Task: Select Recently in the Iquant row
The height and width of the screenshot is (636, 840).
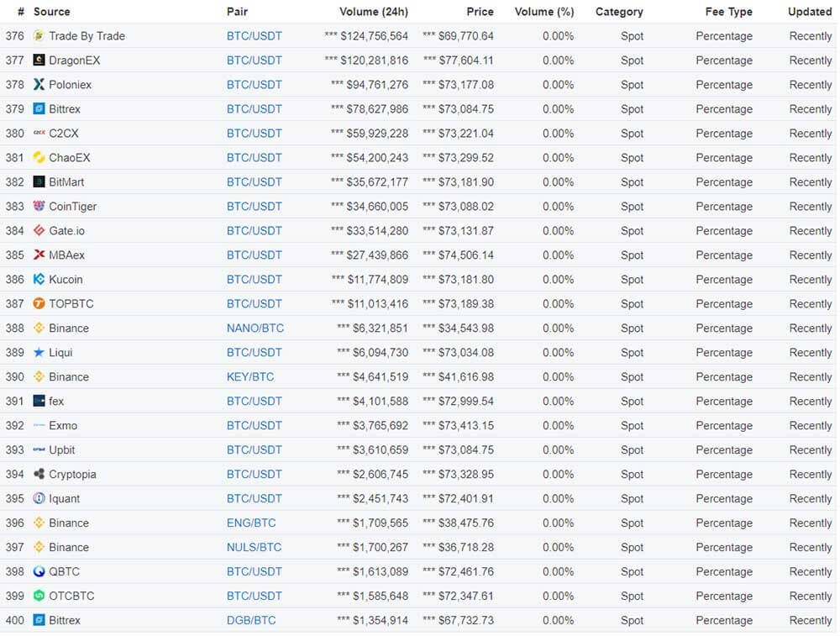Action: pos(810,498)
